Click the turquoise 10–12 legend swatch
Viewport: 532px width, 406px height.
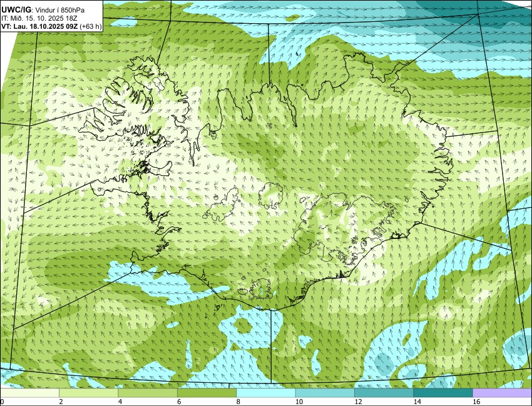tap(325, 393)
